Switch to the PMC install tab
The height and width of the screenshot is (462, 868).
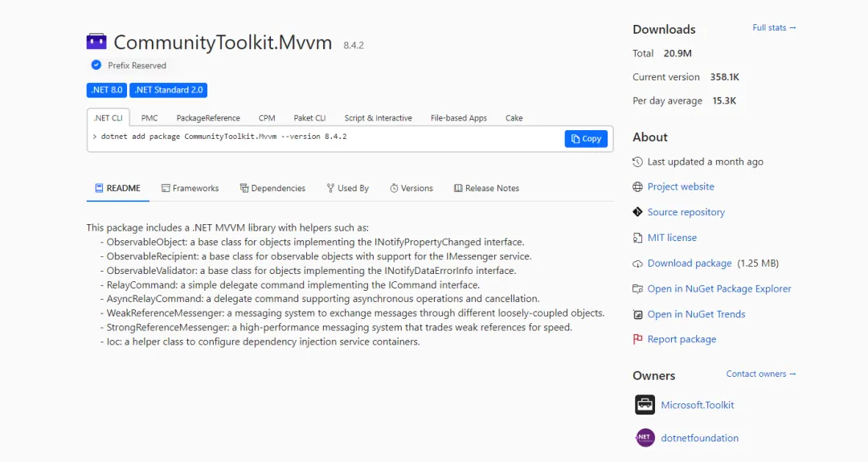tap(149, 118)
